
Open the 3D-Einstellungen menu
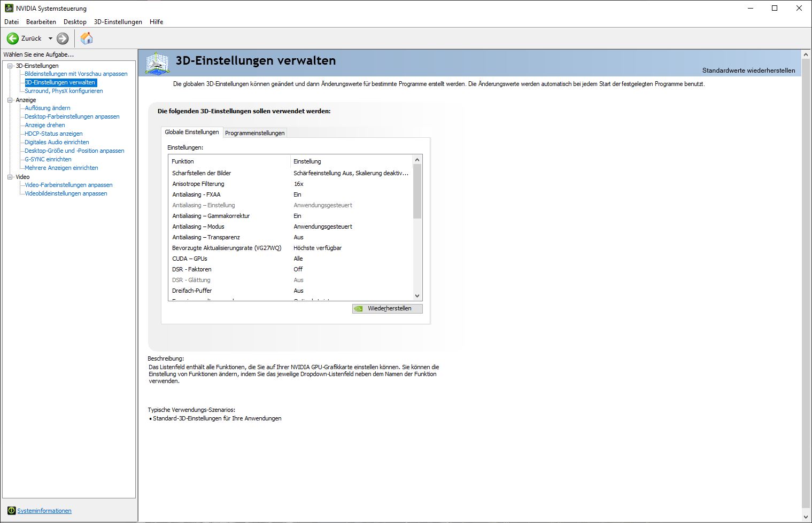[x=118, y=22]
